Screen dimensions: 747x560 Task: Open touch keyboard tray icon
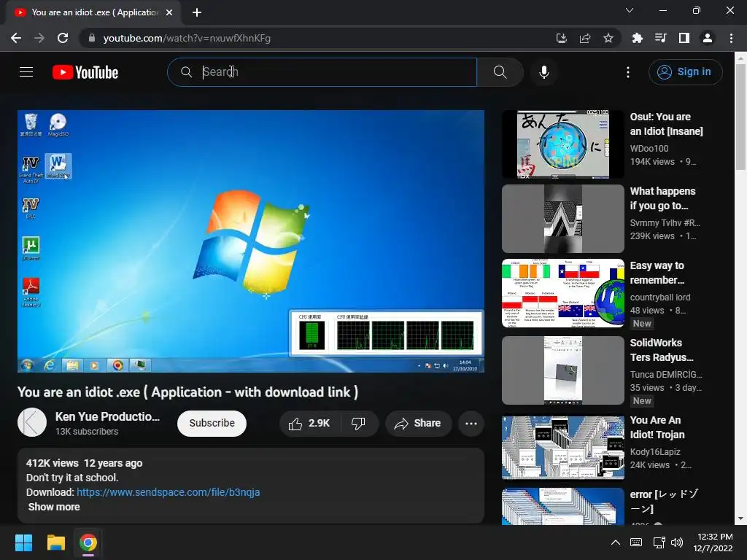click(636, 542)
